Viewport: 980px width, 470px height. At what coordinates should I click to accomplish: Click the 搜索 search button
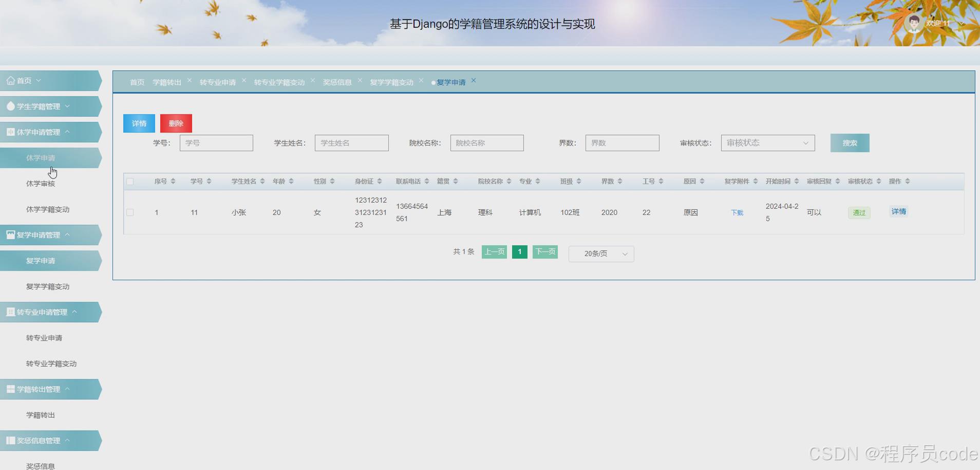tap(849, 143)
